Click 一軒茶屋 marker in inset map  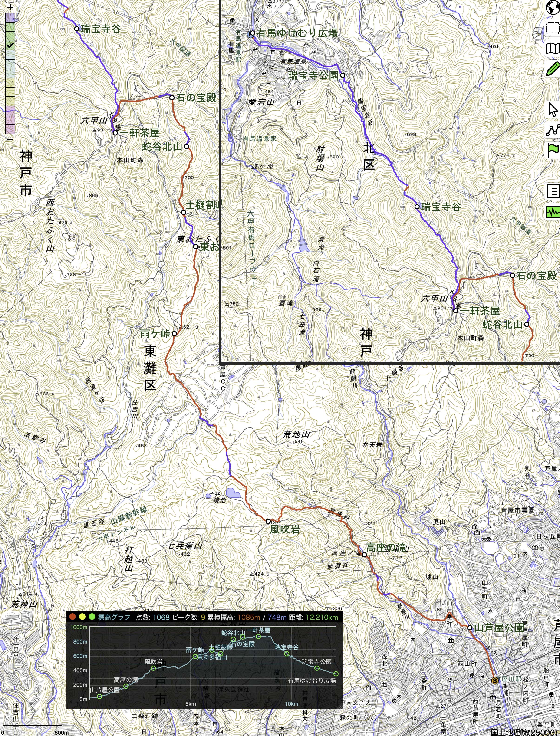(x=455, y=311)
